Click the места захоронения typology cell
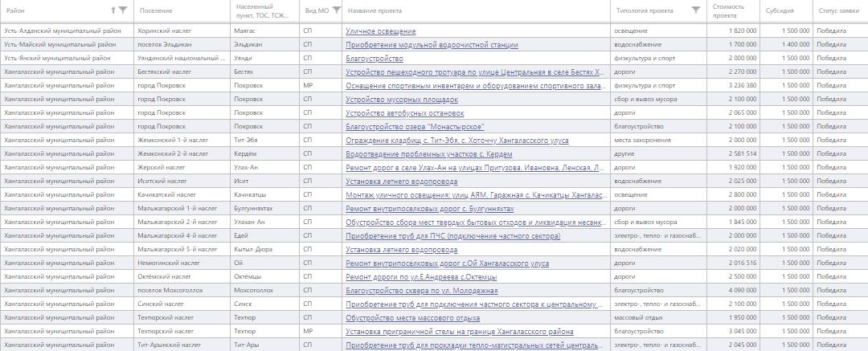The image size is (868, 351). pos(659,140)
